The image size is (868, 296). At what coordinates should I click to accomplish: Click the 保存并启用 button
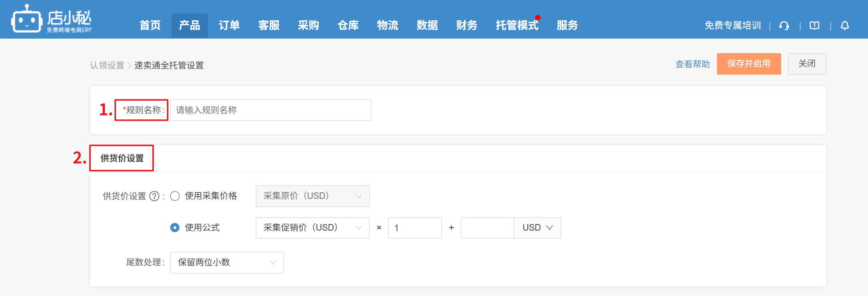[x=749, y=64]
